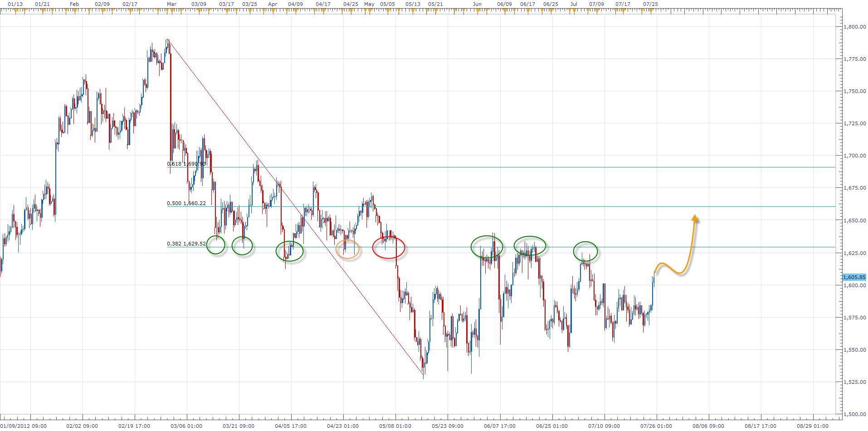Click the 'Jun' label on top timeline
This screenshot has width=868, height=431.
477,4
